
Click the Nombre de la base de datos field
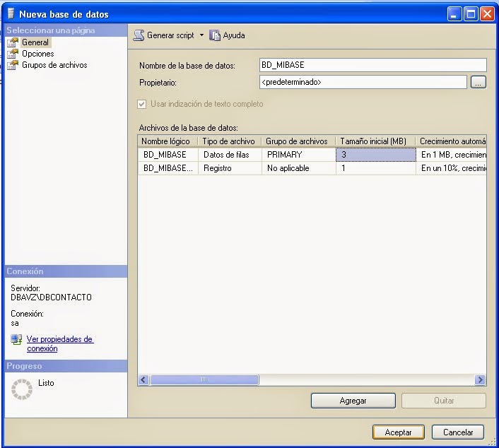[373, 65]
